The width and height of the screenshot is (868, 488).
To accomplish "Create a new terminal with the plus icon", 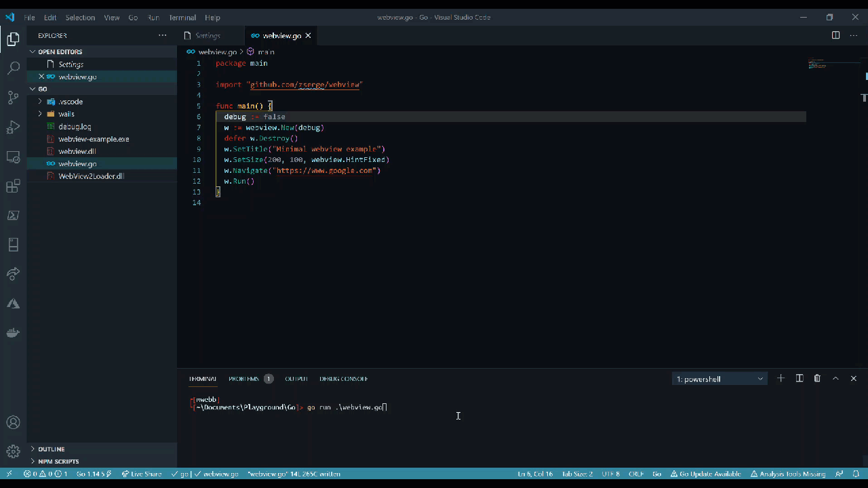I will point(781,378).
